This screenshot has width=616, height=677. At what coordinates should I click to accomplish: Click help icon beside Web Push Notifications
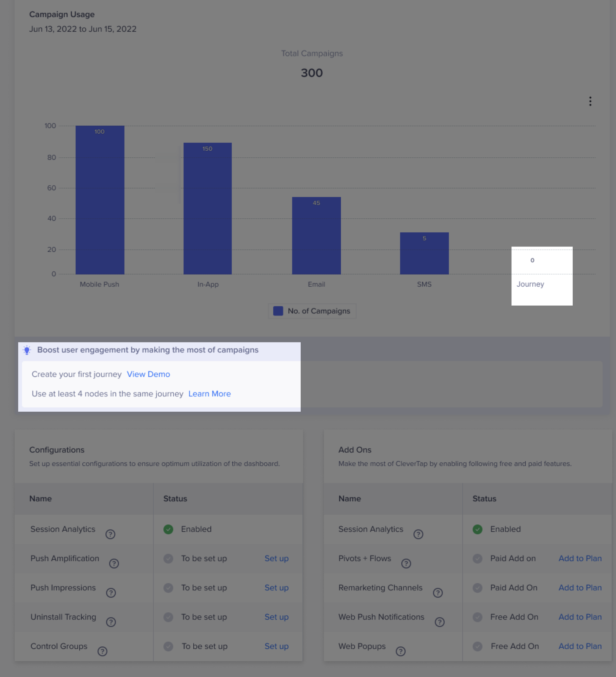point(439,622)
